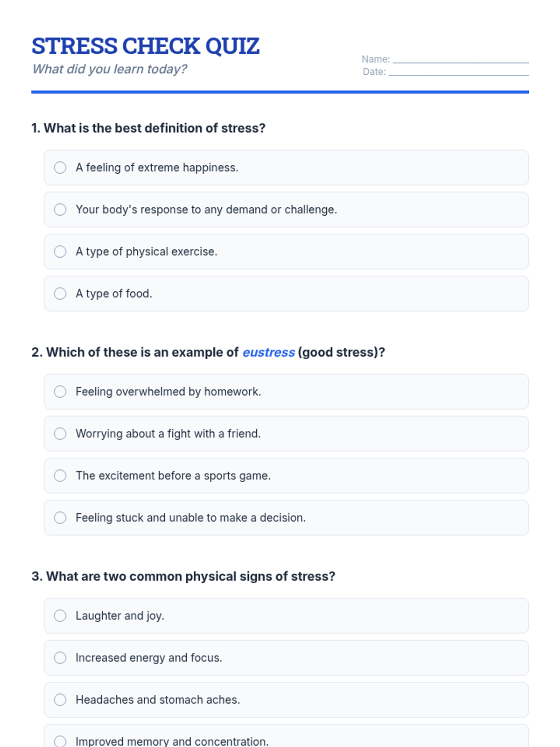Choose 'Your body's response to any demand' answer
Viewport: 560px width, 747px height.
tap(60, 210)
